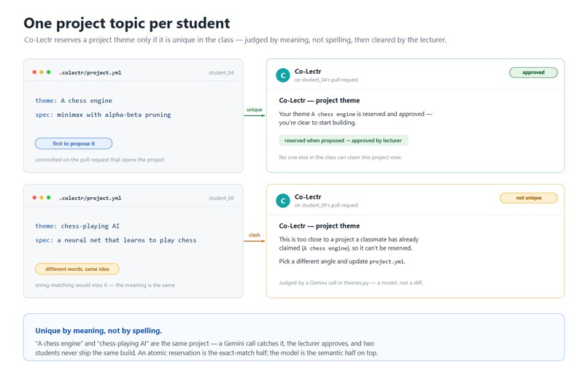Click 'Co-Lectr — project theme' heading in not-unique card

(319, 226)
